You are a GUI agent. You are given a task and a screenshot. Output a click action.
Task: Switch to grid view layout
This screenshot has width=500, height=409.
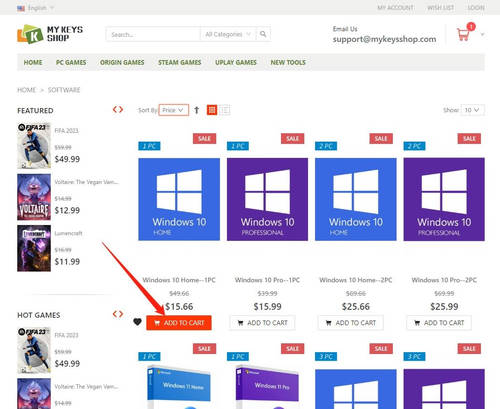[212, 110]
